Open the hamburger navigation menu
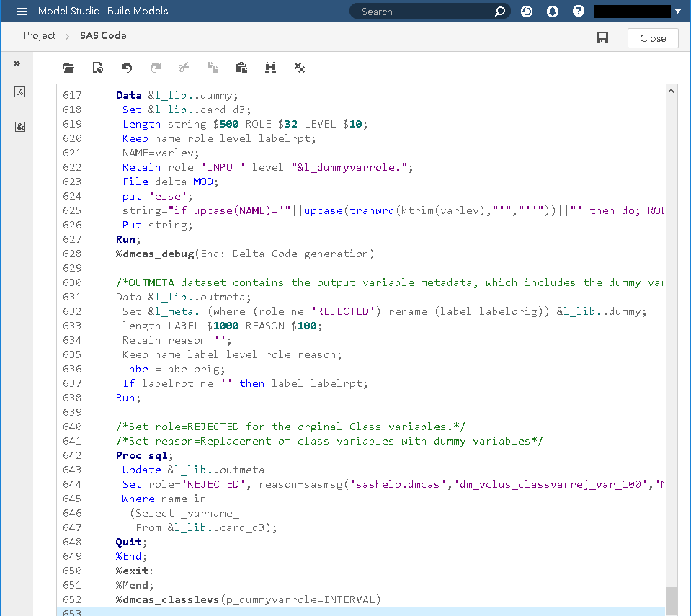The image size is (691, 616). tap(19, 11)
